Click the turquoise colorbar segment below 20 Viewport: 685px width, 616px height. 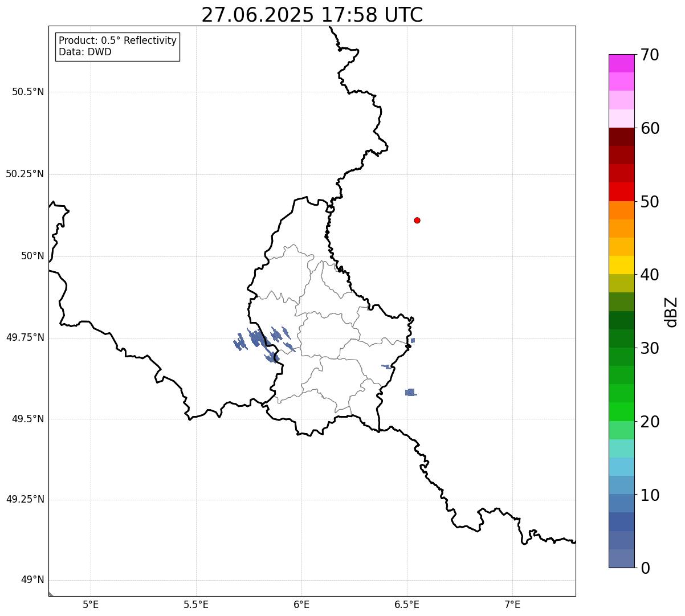point(622,448)
